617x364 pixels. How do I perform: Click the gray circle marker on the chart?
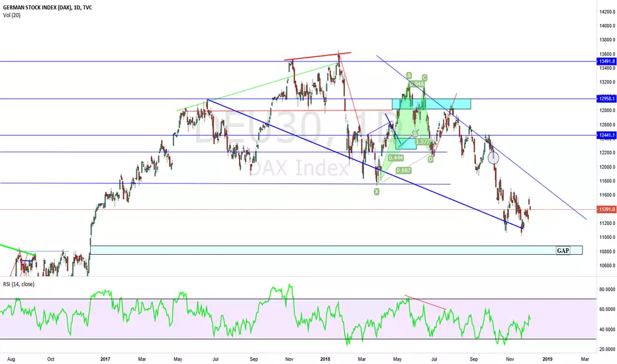tap(493, 158)
